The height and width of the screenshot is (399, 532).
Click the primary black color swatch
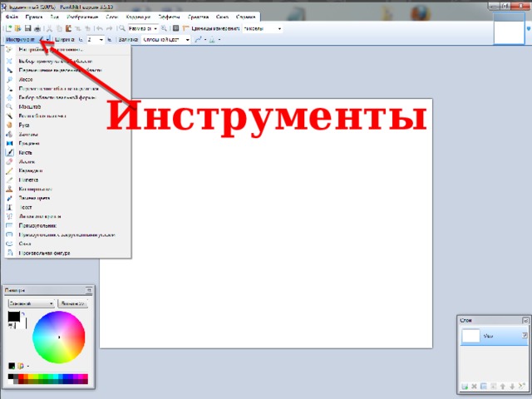click(x=14, y=317)
